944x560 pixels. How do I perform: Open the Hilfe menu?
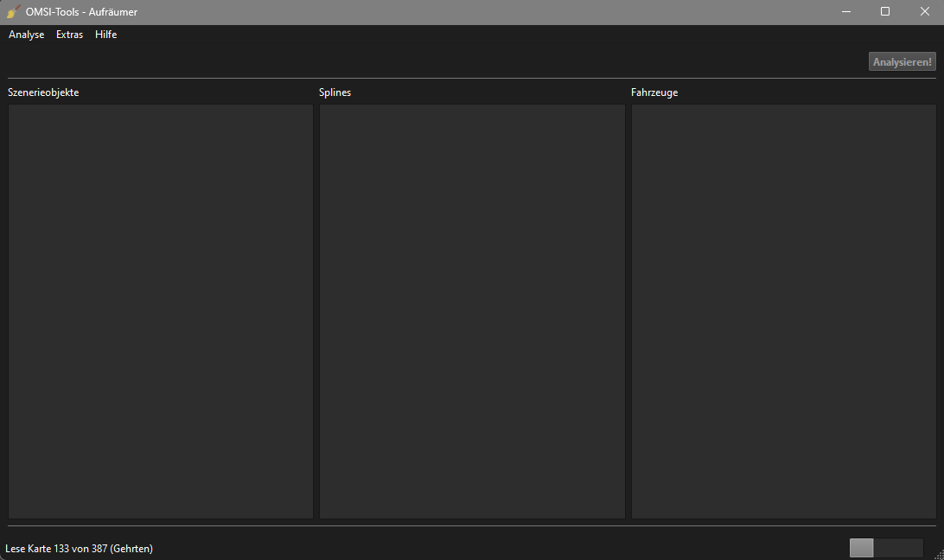click(105, 35)
